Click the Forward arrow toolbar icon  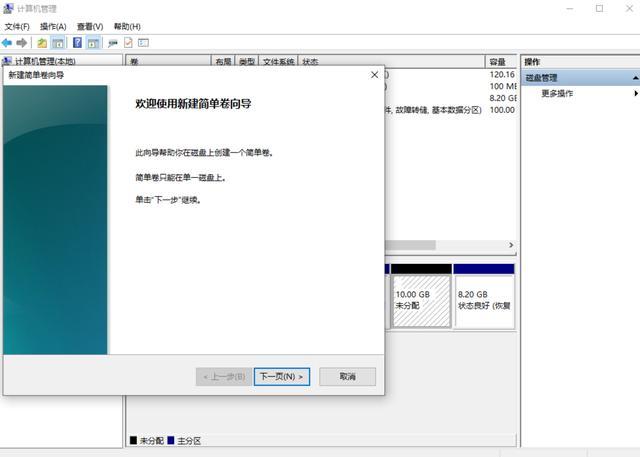[x=22, y=43]
